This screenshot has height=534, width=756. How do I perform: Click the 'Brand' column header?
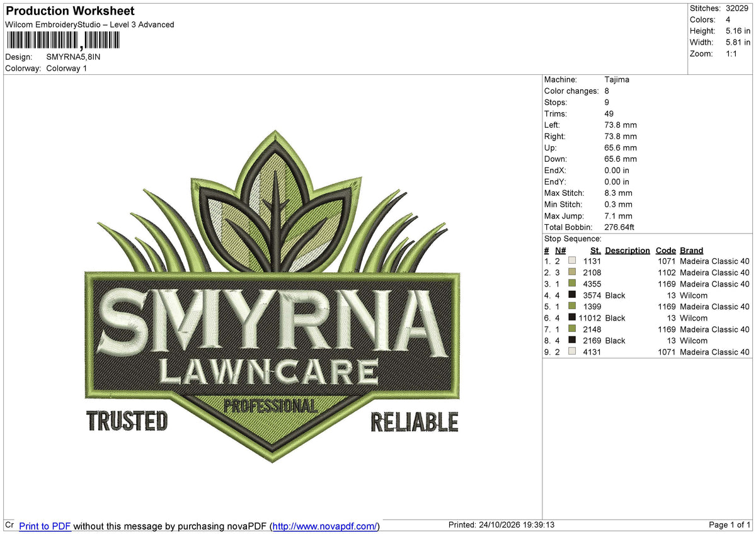coord(692,251)
